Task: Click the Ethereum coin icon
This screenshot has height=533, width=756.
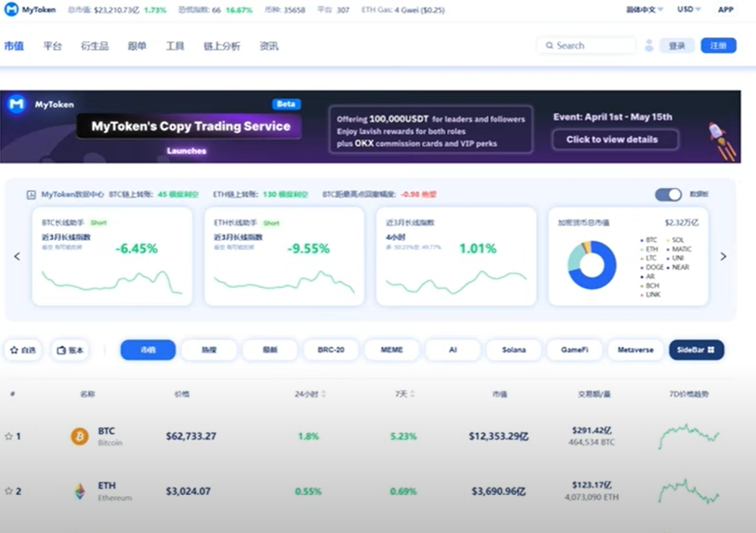Action: coord(80,491)
